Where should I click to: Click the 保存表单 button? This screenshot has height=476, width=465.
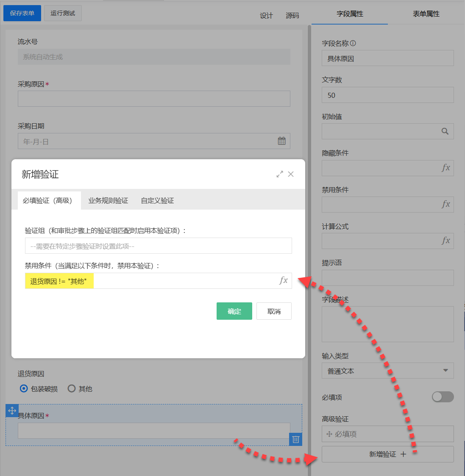tap(22, 13)
